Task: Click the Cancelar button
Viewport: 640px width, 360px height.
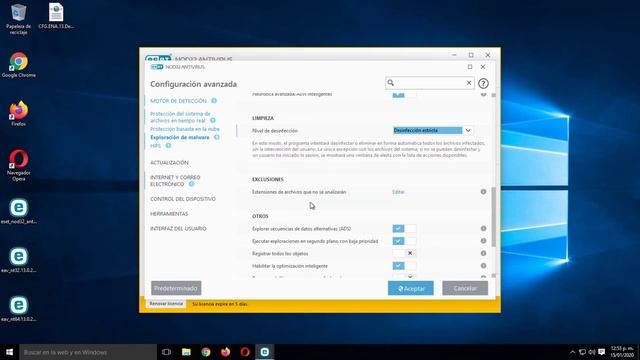Action: click(465, 288)
